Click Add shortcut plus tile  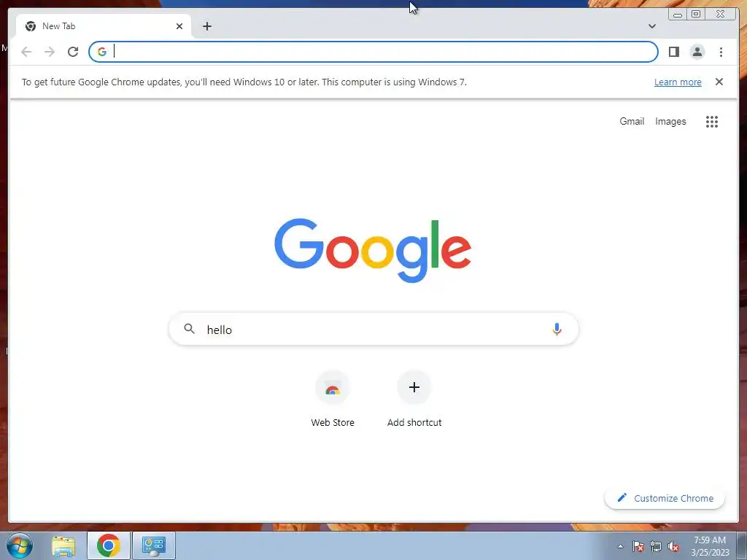click(x=414, y=399)
